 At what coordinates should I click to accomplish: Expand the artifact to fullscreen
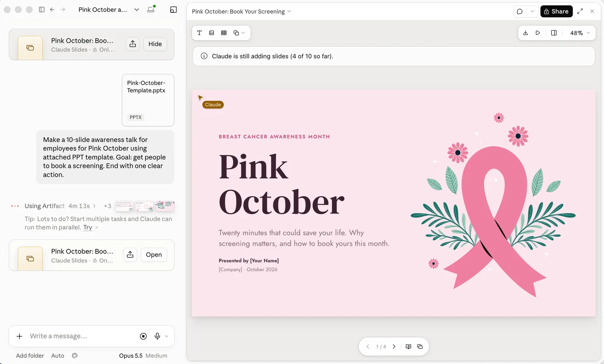click(580, 11)
